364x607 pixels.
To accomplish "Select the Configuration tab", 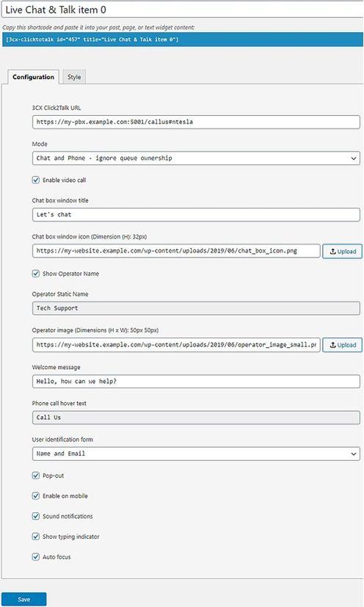I will (33, 77).
